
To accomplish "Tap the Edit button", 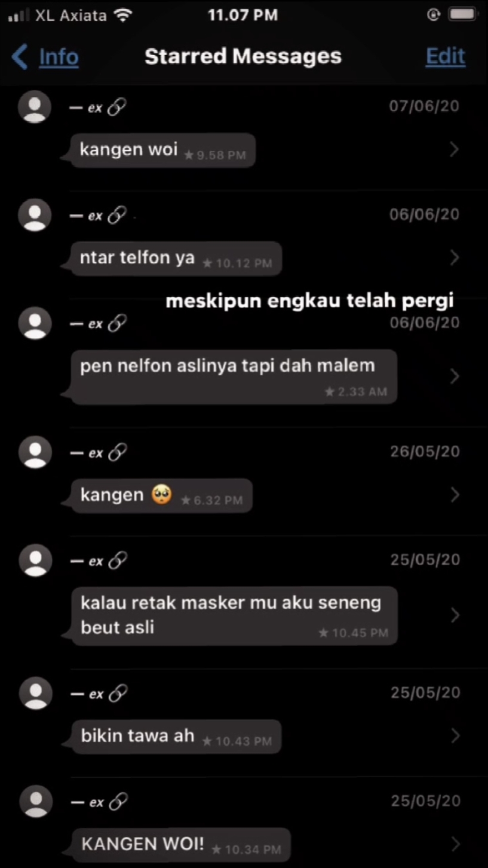I will point(445,56).
